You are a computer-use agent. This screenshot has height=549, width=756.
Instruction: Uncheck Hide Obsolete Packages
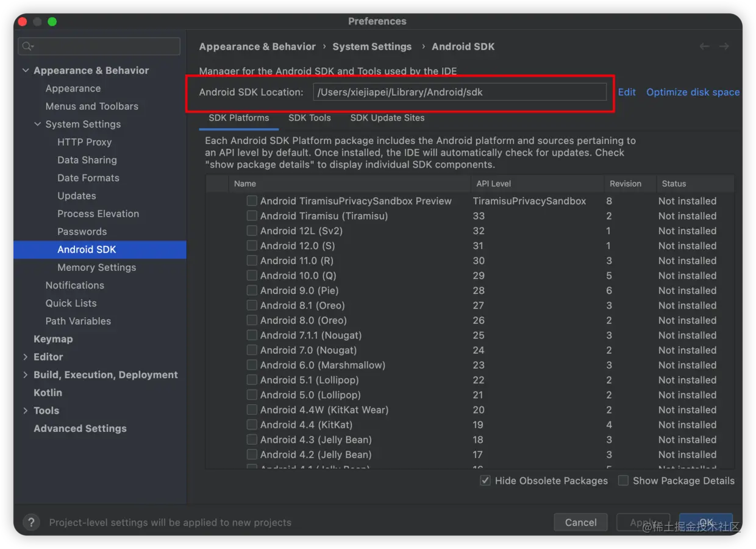[x=485, y=481]
